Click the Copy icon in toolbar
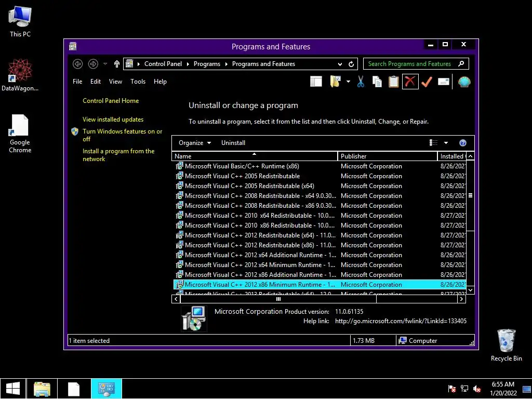This screenshot has width=532, height=399. tap(377, 82)
